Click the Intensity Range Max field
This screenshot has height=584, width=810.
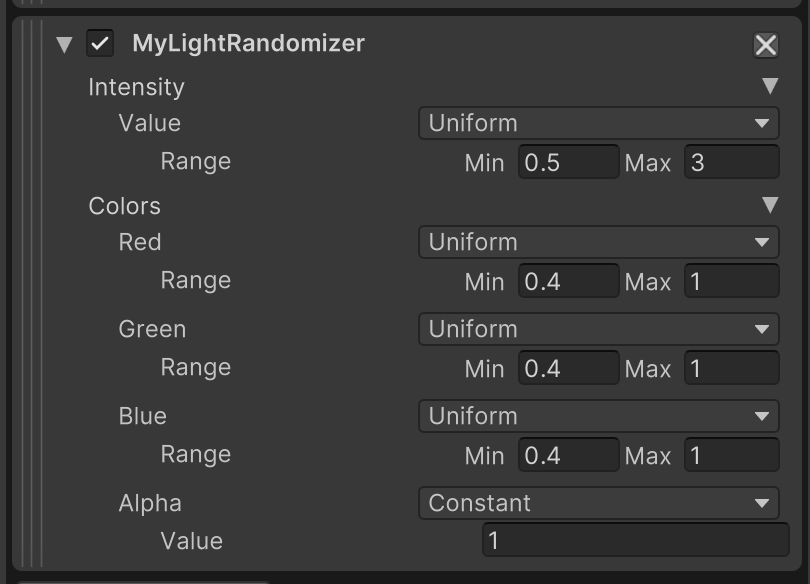pos(731,163)
